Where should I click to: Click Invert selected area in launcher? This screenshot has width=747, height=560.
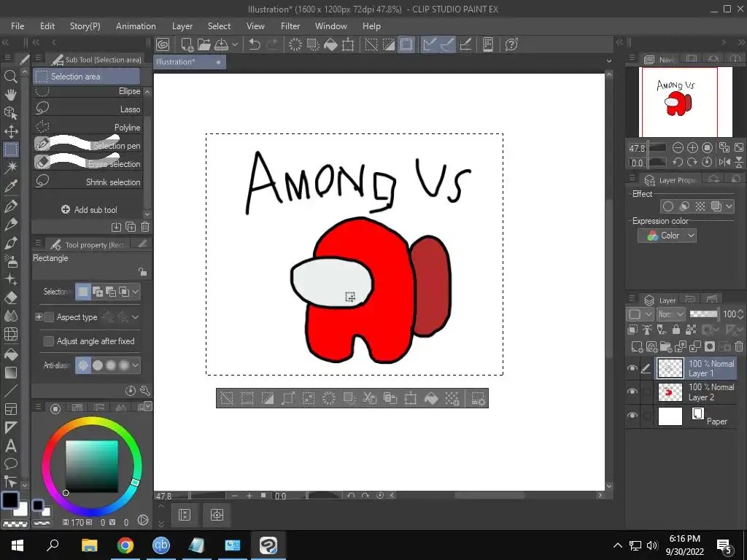coord(267,398)
